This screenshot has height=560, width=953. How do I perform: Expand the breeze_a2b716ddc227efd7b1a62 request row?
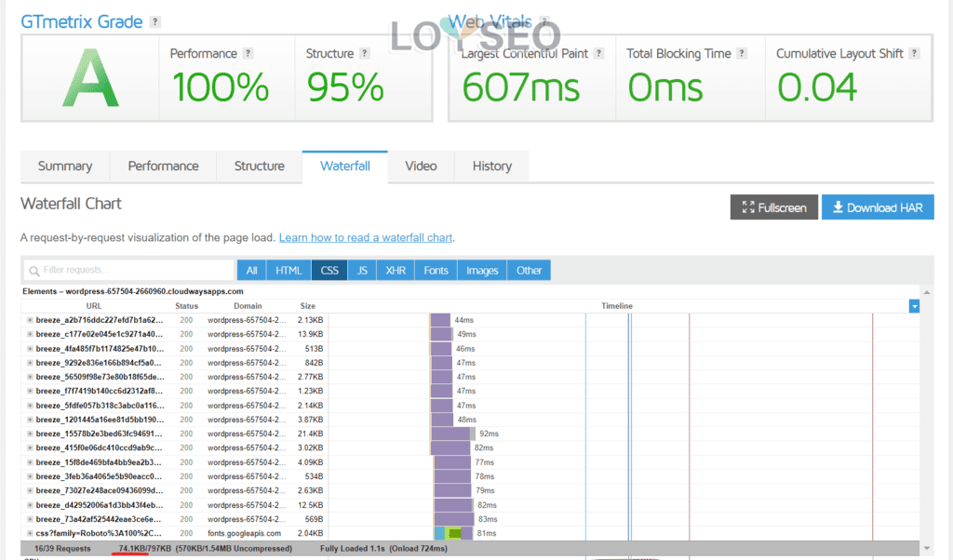30,320
